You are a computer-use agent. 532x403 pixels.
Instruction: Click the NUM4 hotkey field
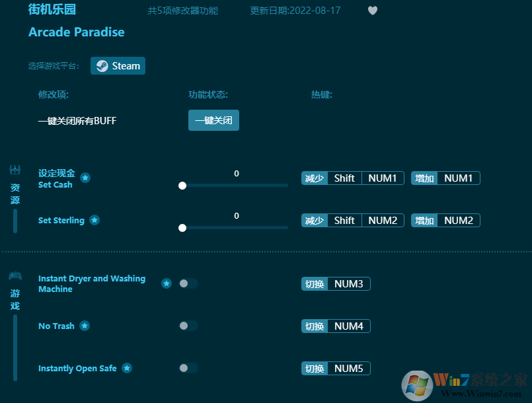pyautogui.click(x=349, y=326)
